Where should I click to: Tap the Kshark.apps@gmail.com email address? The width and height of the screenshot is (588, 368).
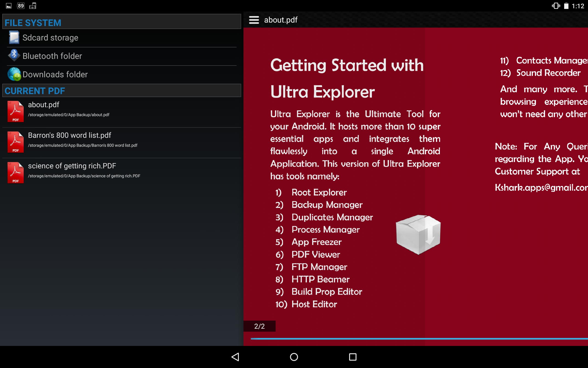coord(541,187)
